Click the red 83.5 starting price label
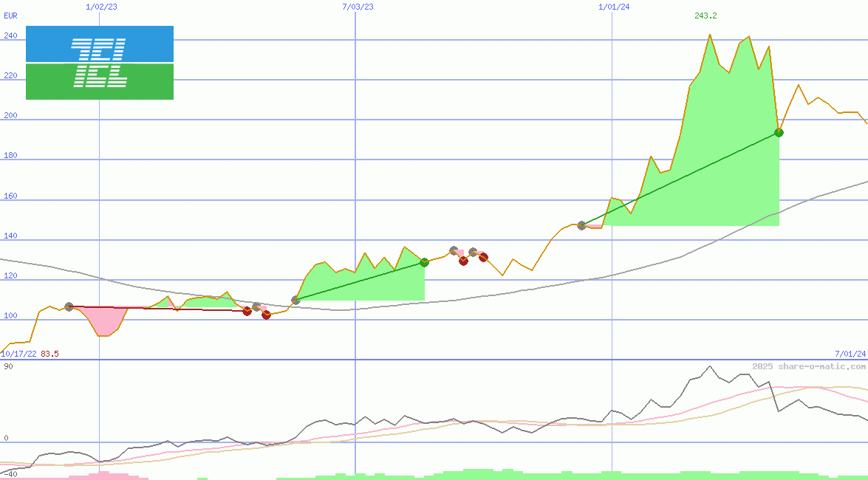The width and height of the screenshot is (868, 480). (x=49, y=354)
